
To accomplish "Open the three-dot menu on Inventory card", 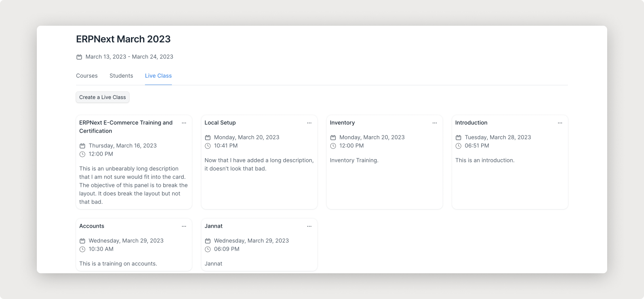I will 434,123.
